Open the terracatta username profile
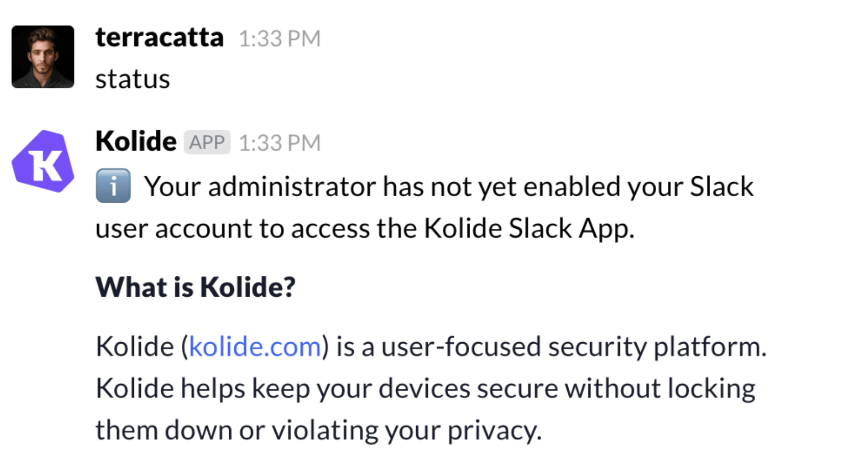Viewport: 868px width, 474px height. [x=159, y=38]
